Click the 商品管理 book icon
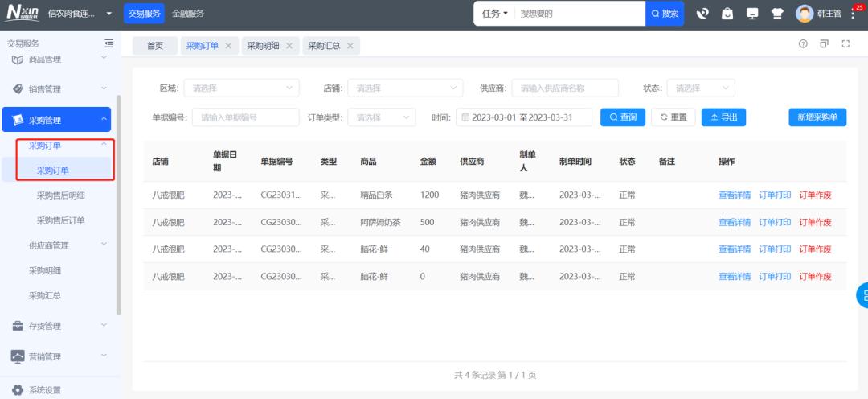Image resolution: width=868 pixels, height=399 pixels. 17,60
